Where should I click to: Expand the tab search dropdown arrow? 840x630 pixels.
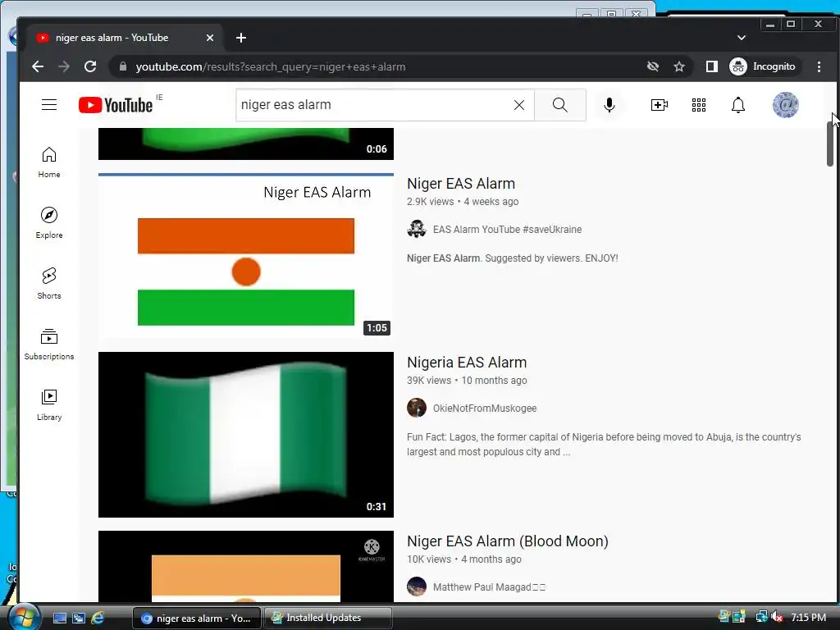(x=742, y=38)
